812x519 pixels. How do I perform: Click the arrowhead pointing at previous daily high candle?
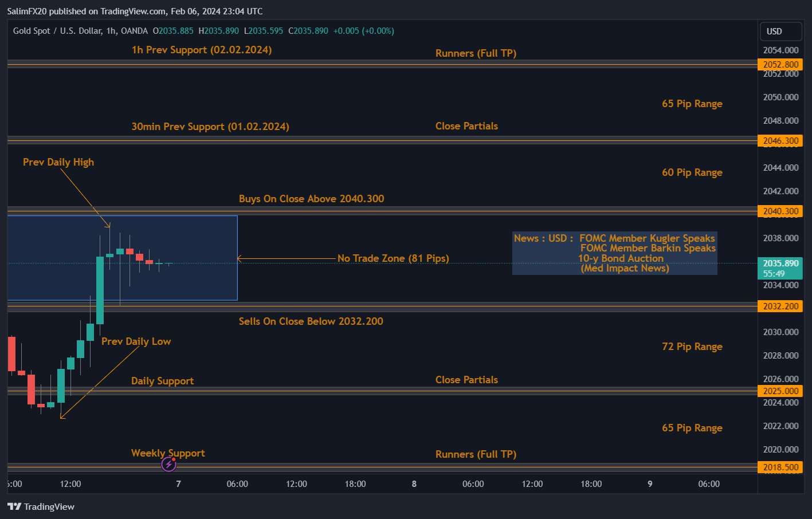pos(107,225)
